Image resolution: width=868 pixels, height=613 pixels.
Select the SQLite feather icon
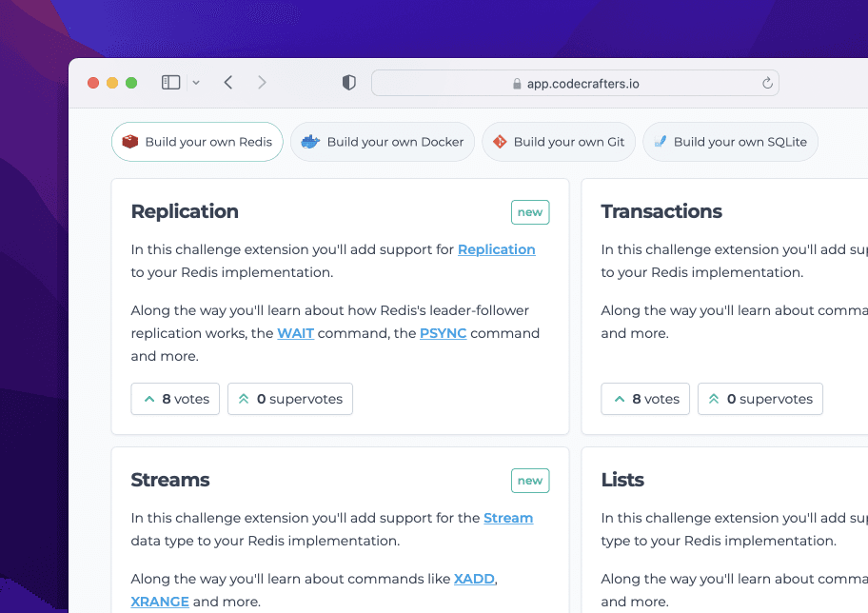pos(661,141)
